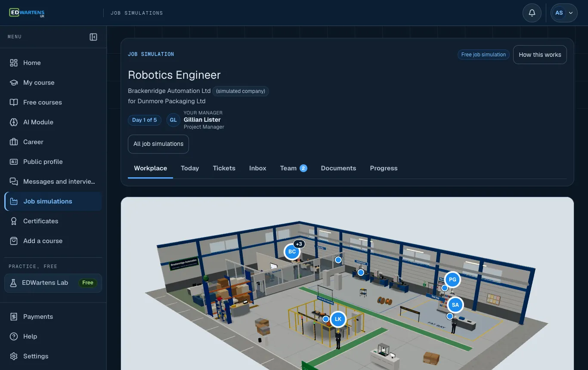
Task: Open Free courses book icon
Action: (x=14, y=102)
